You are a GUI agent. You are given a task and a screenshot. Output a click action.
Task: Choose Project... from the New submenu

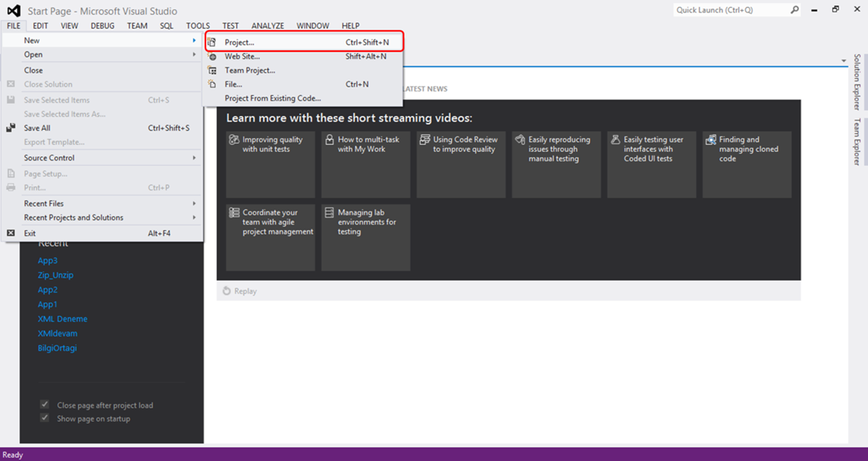[303, 42]
